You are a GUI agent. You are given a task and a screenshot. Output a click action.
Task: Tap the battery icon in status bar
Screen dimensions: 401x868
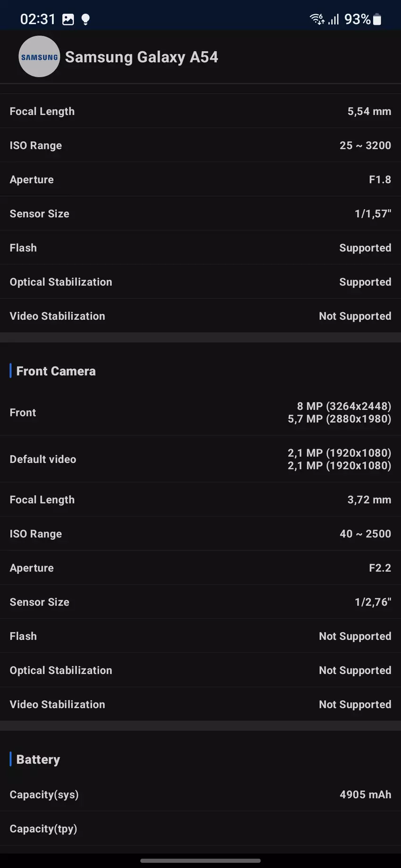[x=377, y=19]
